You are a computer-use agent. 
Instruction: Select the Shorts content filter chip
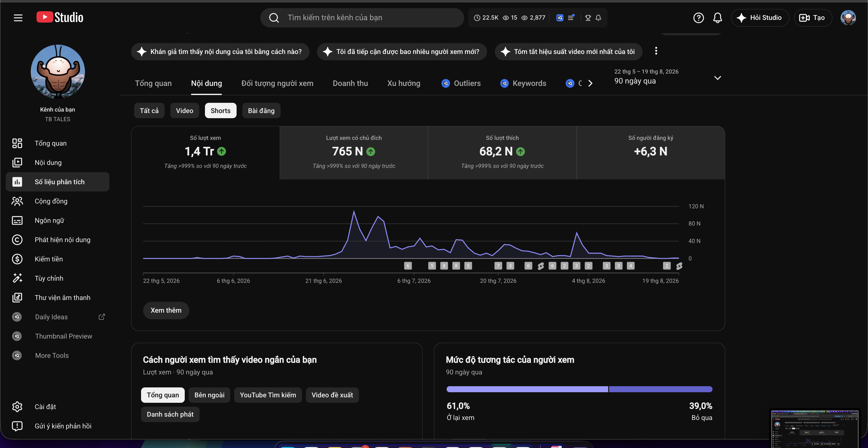pyautogui.click(x=220, y=111)
